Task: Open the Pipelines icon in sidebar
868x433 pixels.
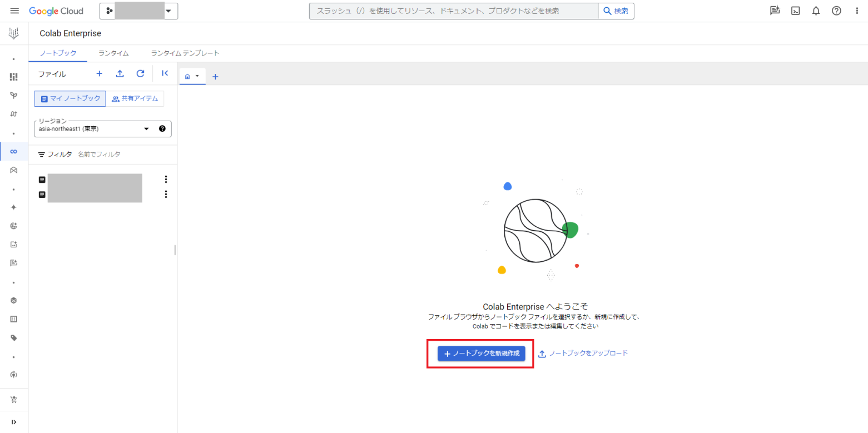Action: coord(14,114)
